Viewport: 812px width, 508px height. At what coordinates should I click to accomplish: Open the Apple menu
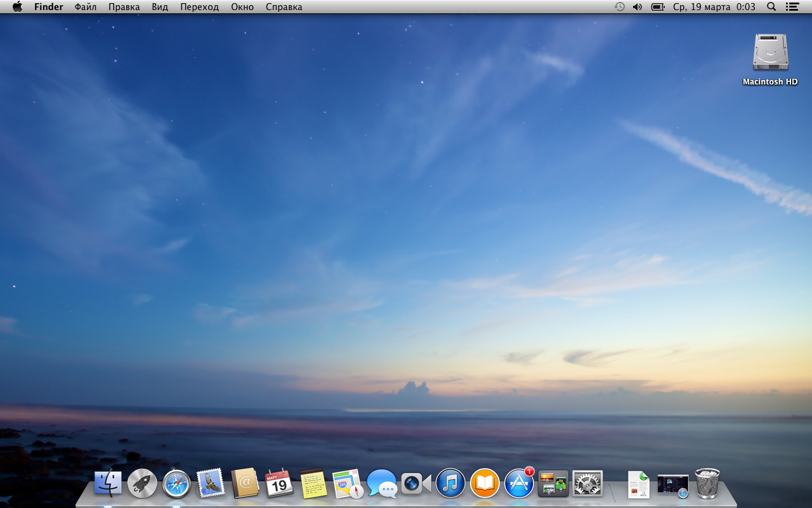[17, 7]
